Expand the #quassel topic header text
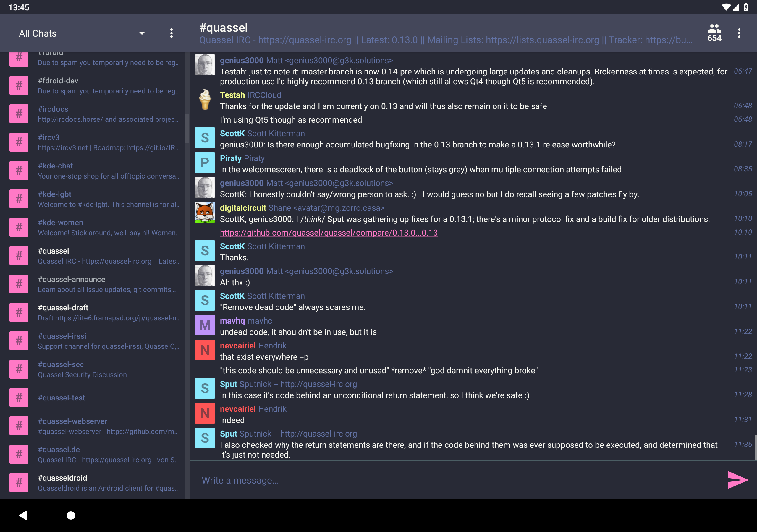757x532 pixels. click(446, 40)
